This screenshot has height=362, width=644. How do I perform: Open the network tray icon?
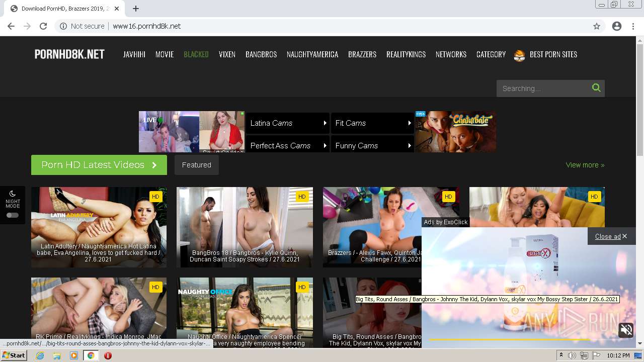pos(584,355)
